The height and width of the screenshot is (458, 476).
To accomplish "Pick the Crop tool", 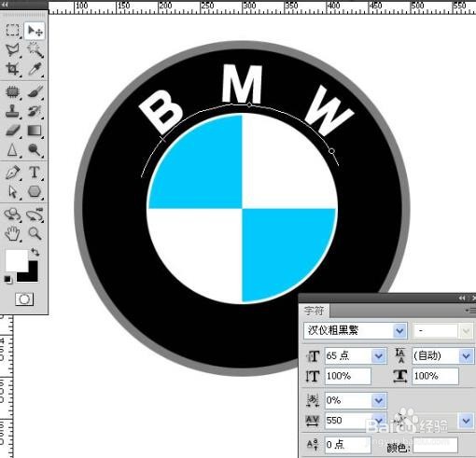I will (x=12, y=69).
